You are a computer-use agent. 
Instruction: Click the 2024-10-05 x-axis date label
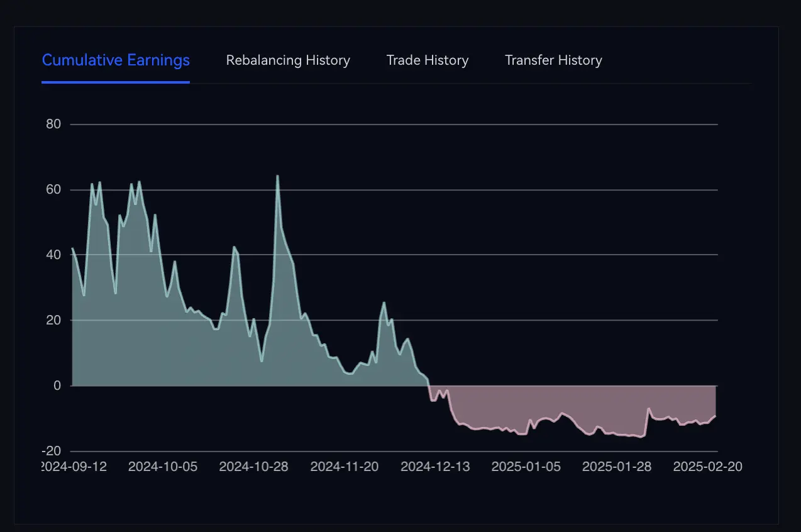pyautogui.click(x=163, y=467)
